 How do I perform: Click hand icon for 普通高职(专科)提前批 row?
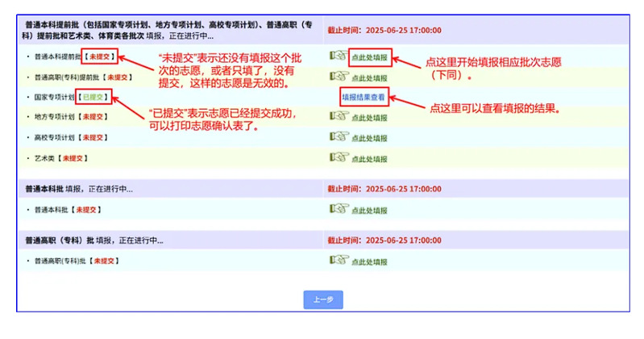click(339, 77)
